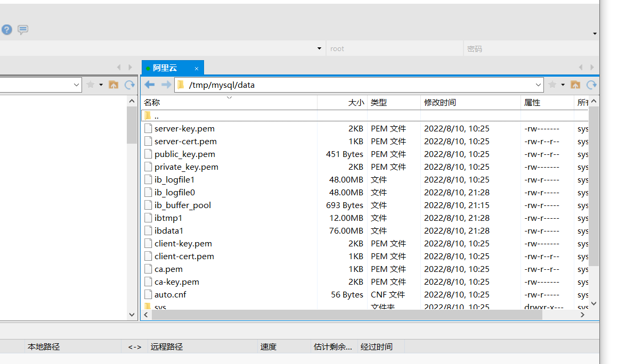Refresh the local pane file listing
618x364 pixels.
tap(129, 85)
